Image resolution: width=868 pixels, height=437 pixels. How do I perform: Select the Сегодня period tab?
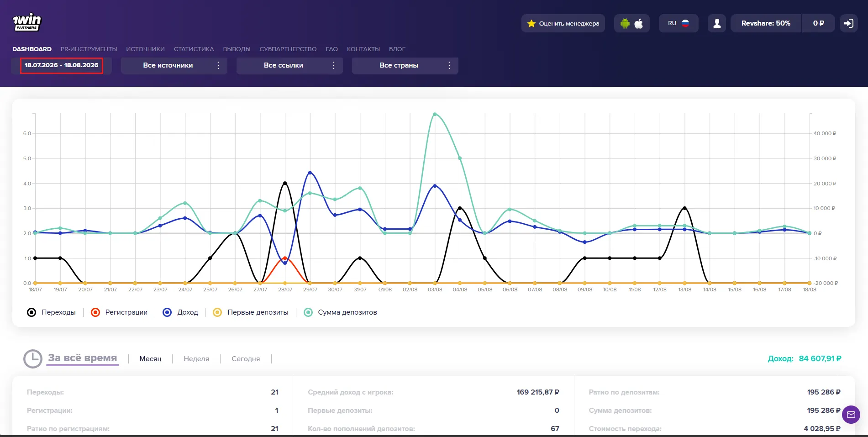pyautogui.click(x=246, y=359)
